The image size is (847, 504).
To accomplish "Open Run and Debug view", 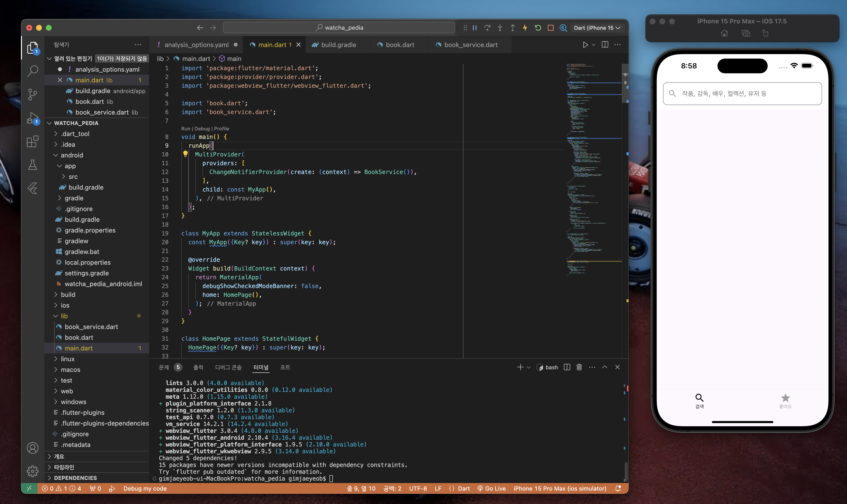I will click(33, 118).
